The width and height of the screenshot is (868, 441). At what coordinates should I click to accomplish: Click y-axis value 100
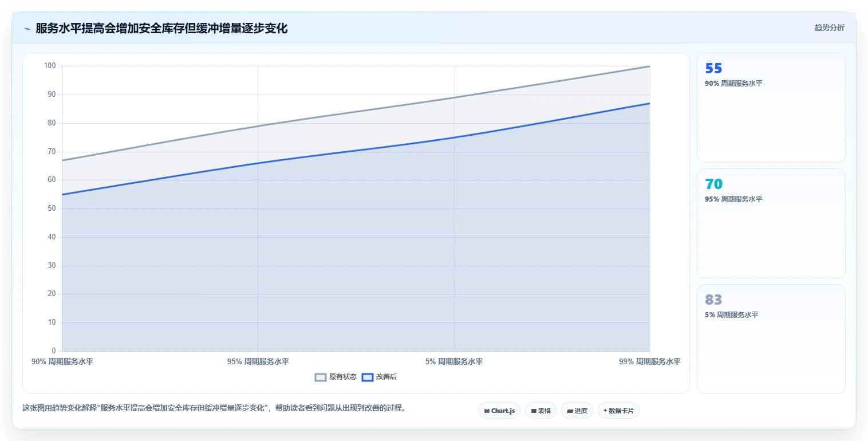50,66
